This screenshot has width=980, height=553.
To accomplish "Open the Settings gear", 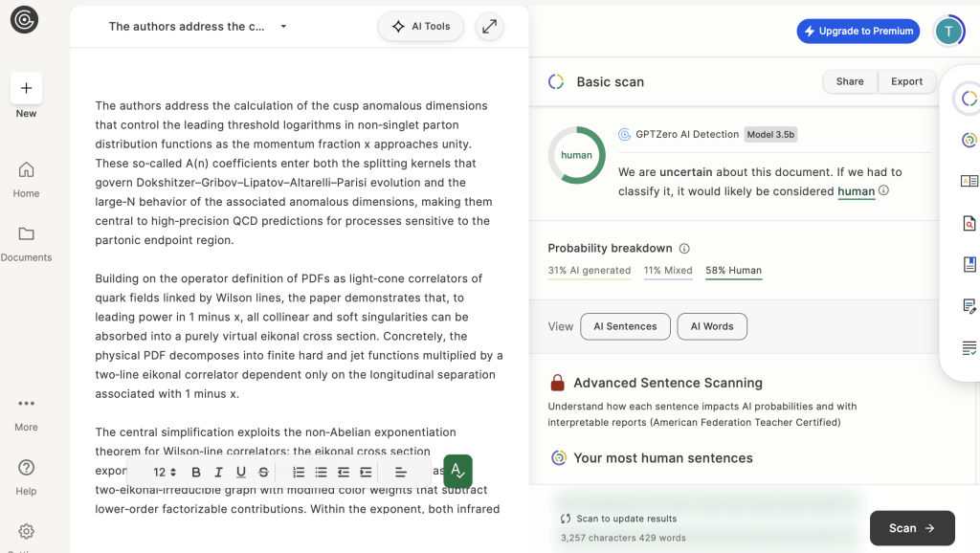I will click(x=26, y=532).
